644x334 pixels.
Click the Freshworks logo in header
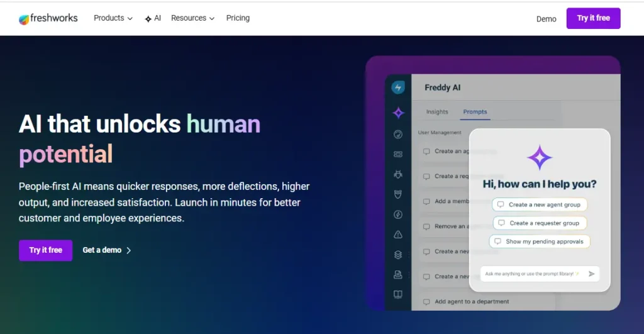(x=48, y=19)
